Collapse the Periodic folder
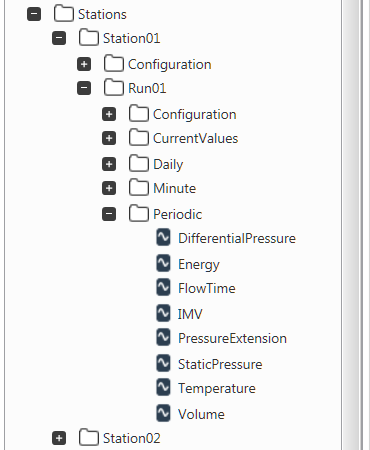370x450 pixels. tap(109, 214)
